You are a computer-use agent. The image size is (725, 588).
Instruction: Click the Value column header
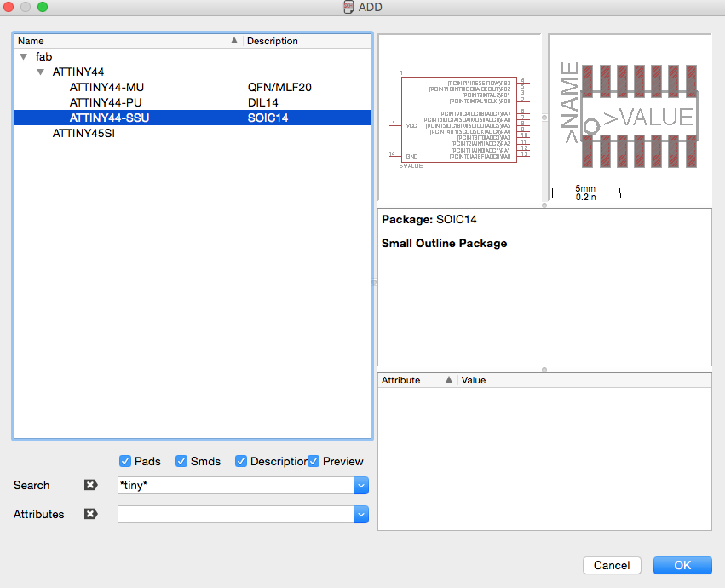tap(584, 380)
